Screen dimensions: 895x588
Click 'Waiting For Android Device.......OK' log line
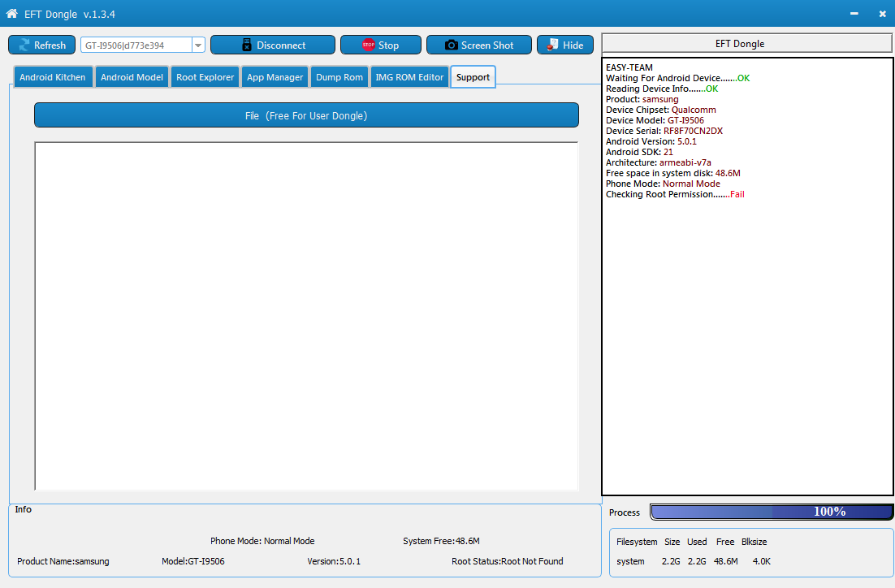pyautogui.click(x=678, y=78)
